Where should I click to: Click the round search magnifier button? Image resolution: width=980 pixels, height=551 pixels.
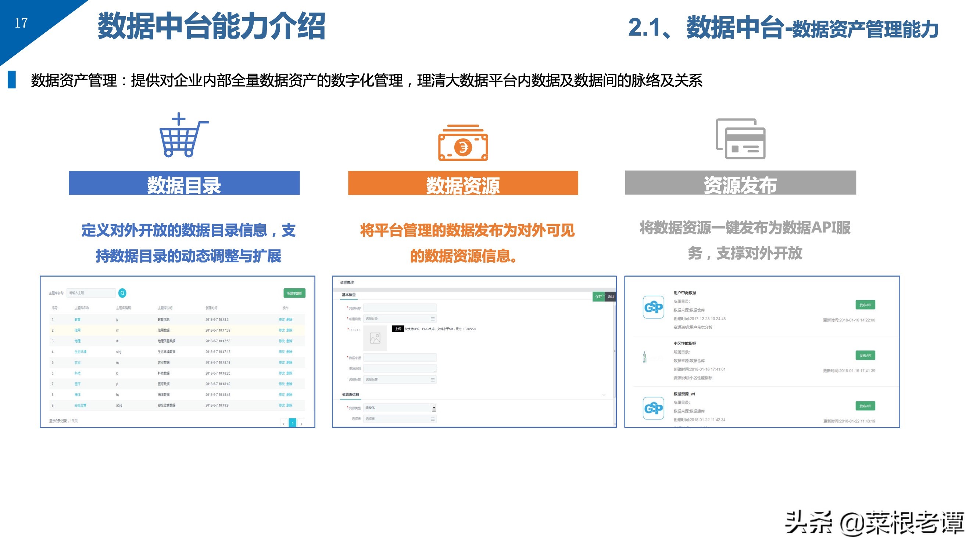pyautogui.click(x=122, y=293)
